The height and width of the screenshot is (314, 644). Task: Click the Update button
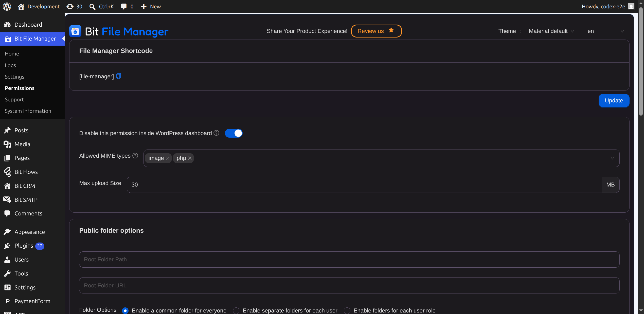click(614, 100)
